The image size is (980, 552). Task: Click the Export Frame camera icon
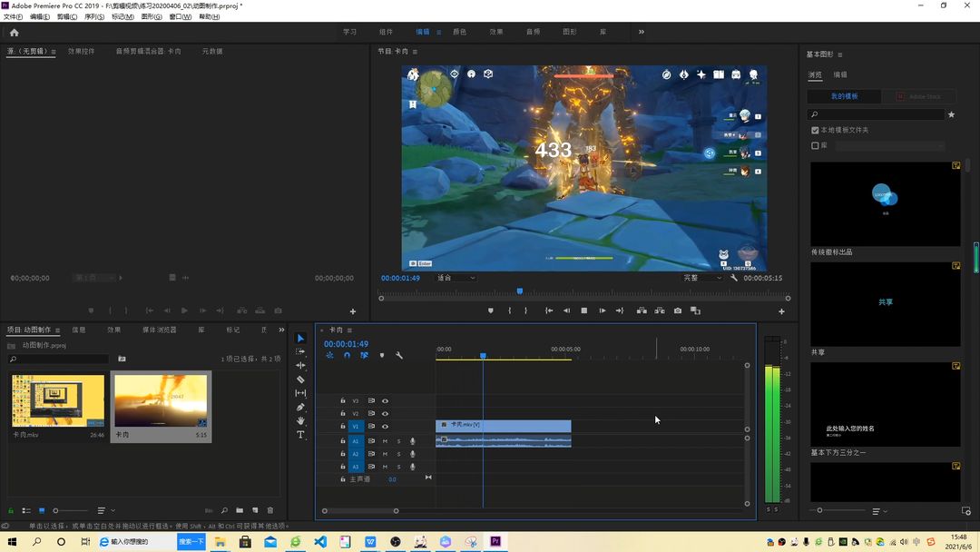pos(678,310)
